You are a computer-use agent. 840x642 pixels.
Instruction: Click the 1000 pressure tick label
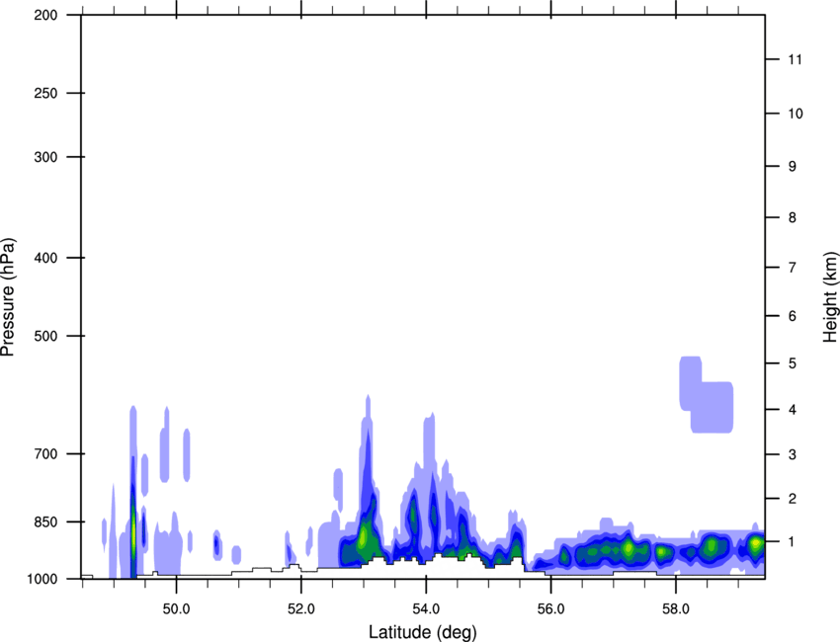(x=42, y=579)
